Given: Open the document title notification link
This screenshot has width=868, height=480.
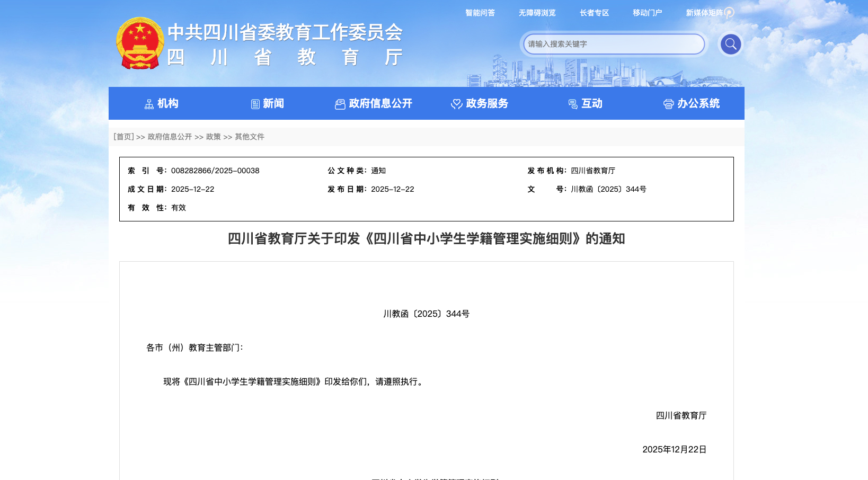Looking at the screenshot, I should coord(426,239).
